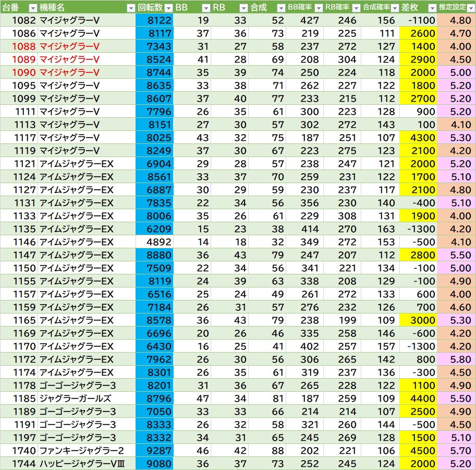Click the ハッピージャグラーVⅢ model name cell
This screenshot has width=476, height=470.
[x=87, y=464]
